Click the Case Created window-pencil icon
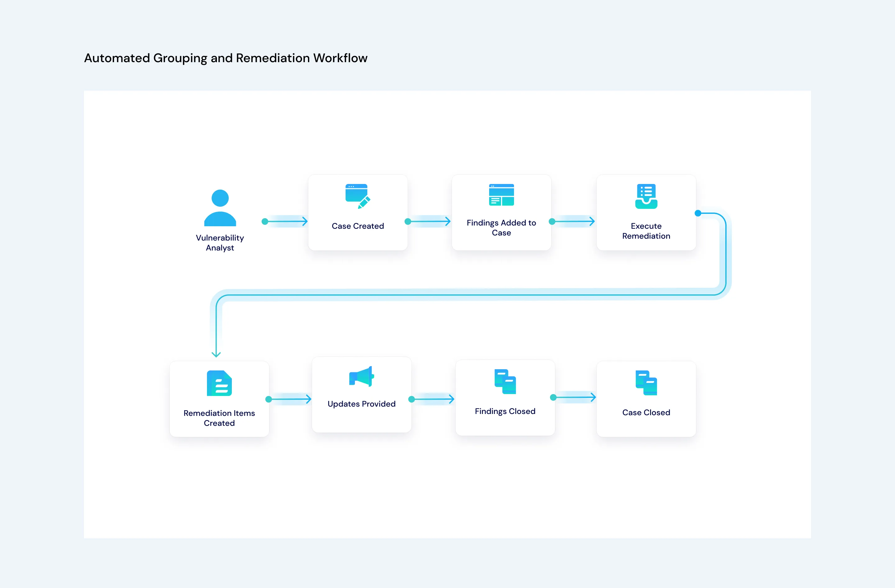895x588 pixels. (358, 196)
